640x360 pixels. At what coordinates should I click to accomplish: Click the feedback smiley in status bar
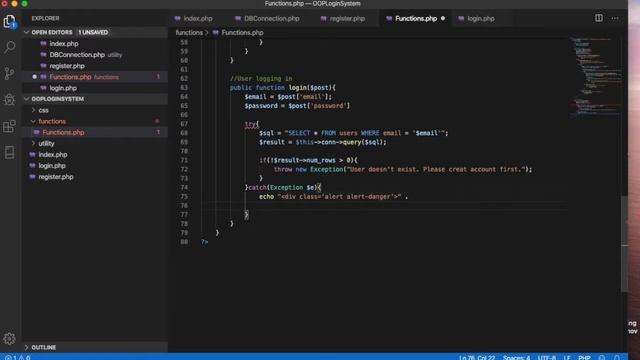[602, 358]
